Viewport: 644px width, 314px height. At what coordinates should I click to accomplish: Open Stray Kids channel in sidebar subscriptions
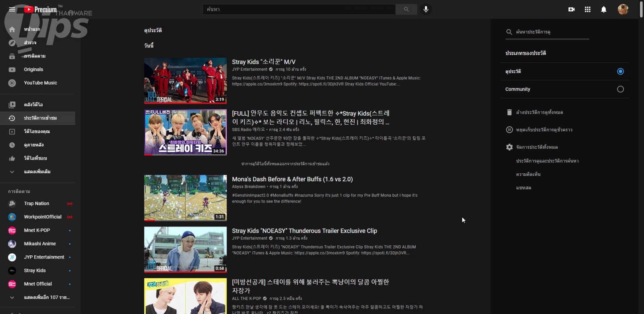coord(37,271)
